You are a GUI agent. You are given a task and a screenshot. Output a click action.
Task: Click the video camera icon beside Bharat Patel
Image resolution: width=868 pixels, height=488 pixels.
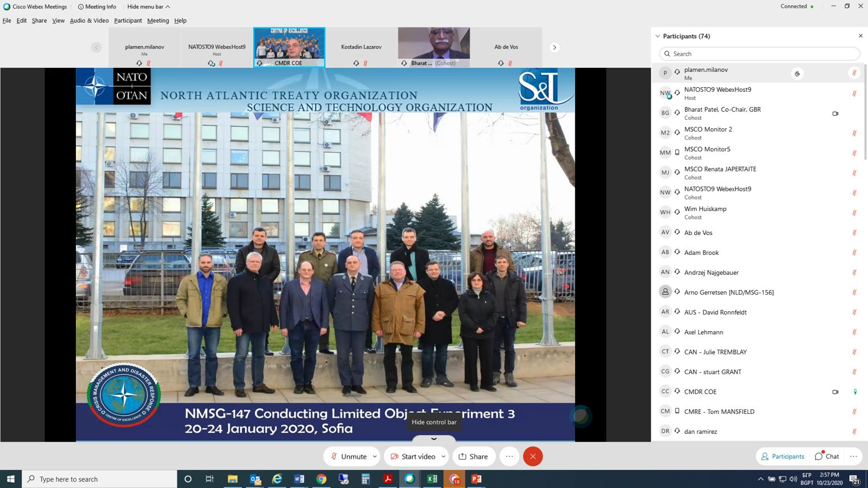[835, 113]
